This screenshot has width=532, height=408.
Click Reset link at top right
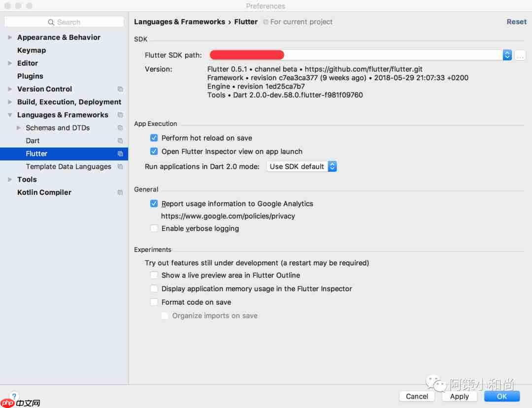(516, 22)
